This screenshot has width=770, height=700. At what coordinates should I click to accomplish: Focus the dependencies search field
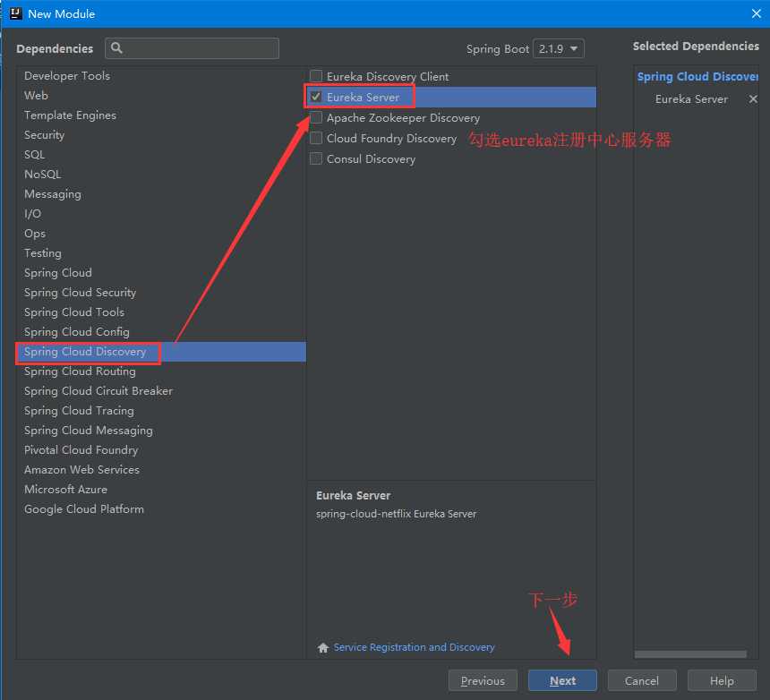(x=192, y=48)
